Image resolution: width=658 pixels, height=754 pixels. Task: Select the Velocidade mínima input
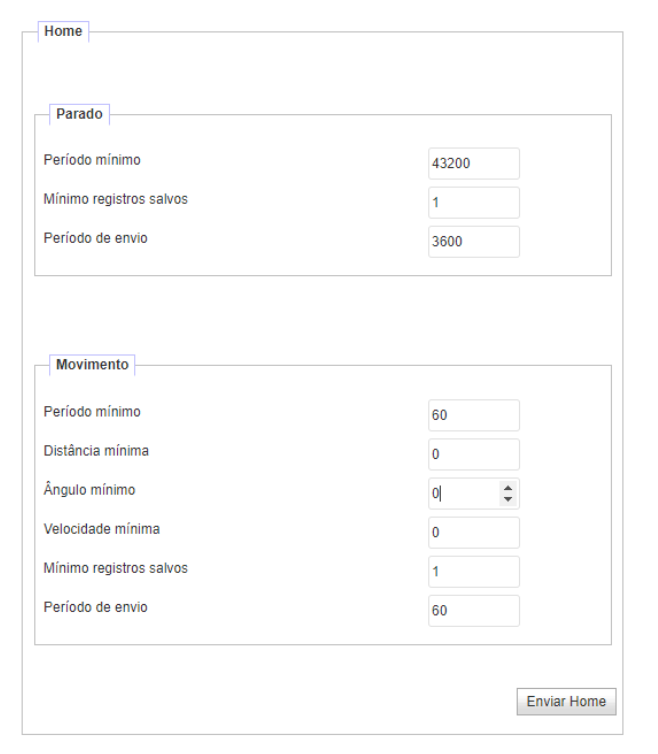coord(474,532)
